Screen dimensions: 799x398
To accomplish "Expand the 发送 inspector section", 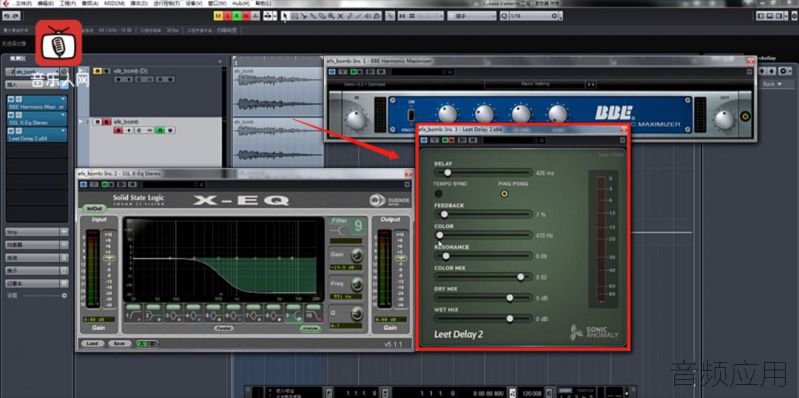I will click(37, 258).
